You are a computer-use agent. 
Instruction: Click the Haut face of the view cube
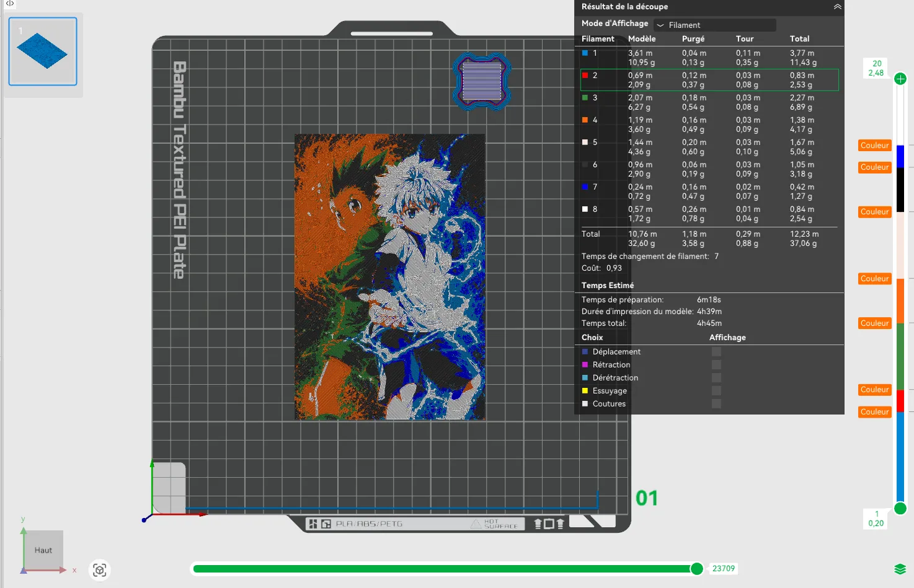point(43,550)
